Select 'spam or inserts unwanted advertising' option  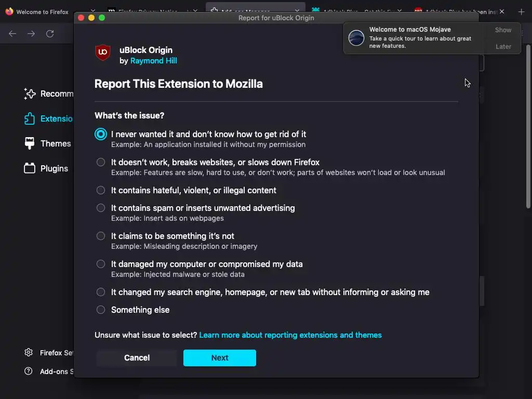pyautogui.click(x=100, y=208)
